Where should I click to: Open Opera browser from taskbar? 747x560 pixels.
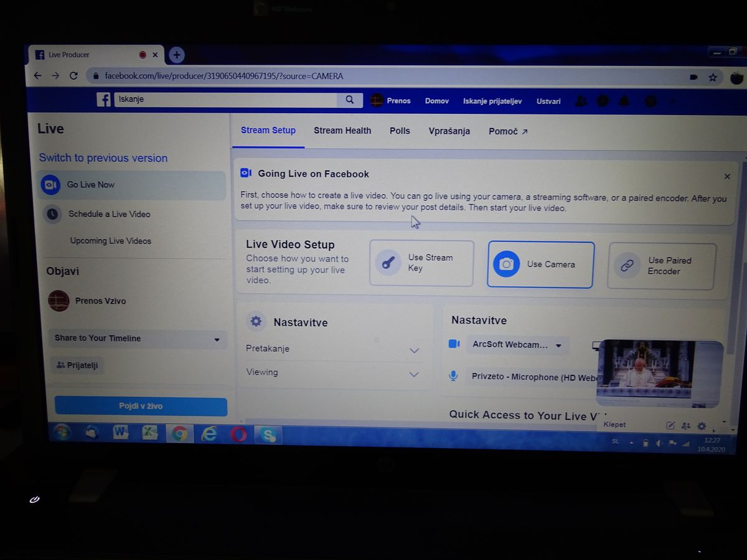click(x=238, y=434)
